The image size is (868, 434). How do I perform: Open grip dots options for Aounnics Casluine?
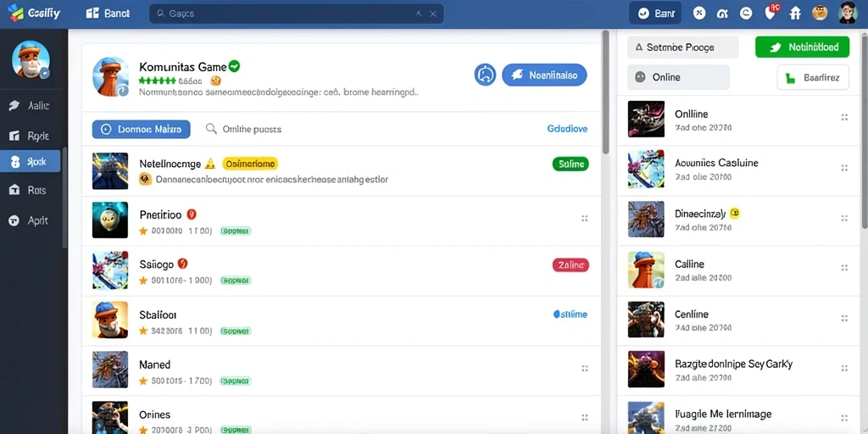pos(844,168)
